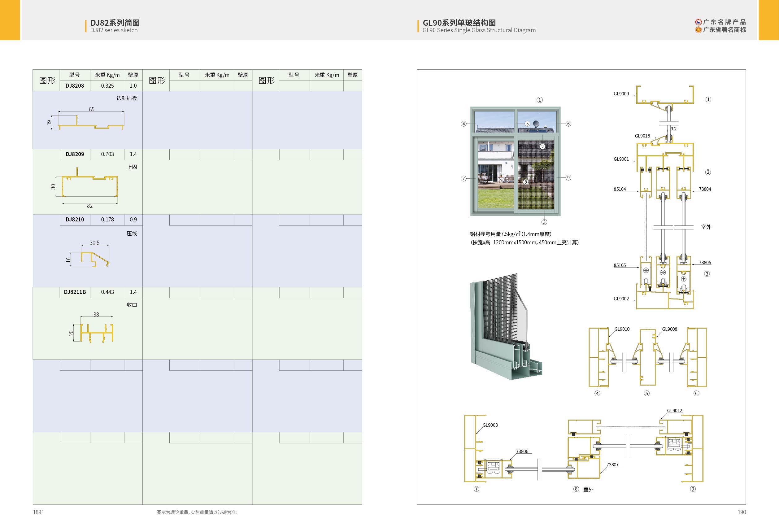Click the 边封插板 label
This screenshot has height=532, width=779.
click(x=127, y=98)
